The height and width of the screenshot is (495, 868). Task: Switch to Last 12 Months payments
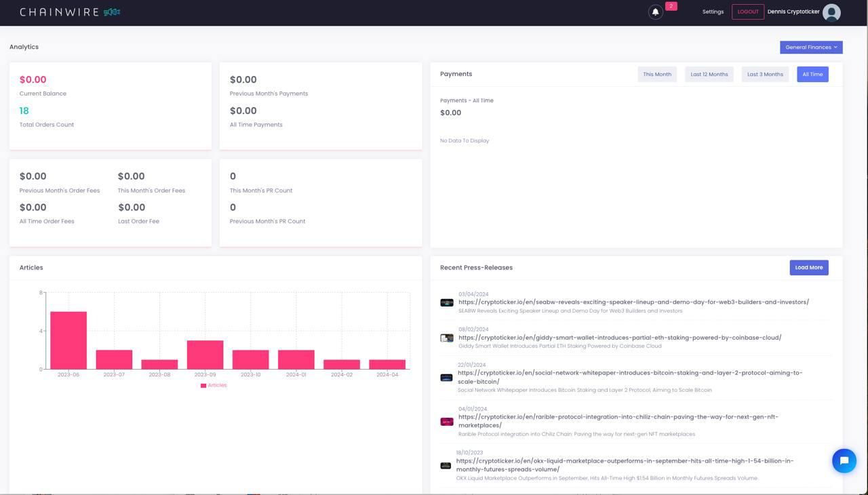click(x=709, y=75)
